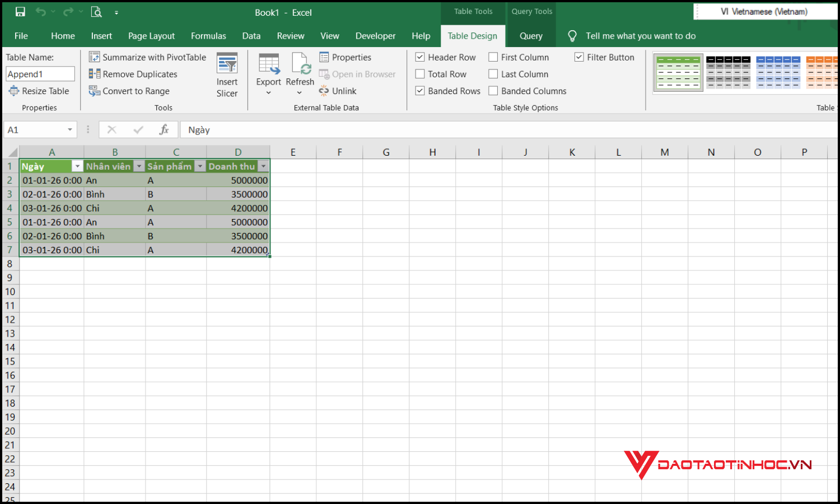Expand the Name Box dropdown
Viewport: 840px width, 504px height.
click(x=71, y=129)
